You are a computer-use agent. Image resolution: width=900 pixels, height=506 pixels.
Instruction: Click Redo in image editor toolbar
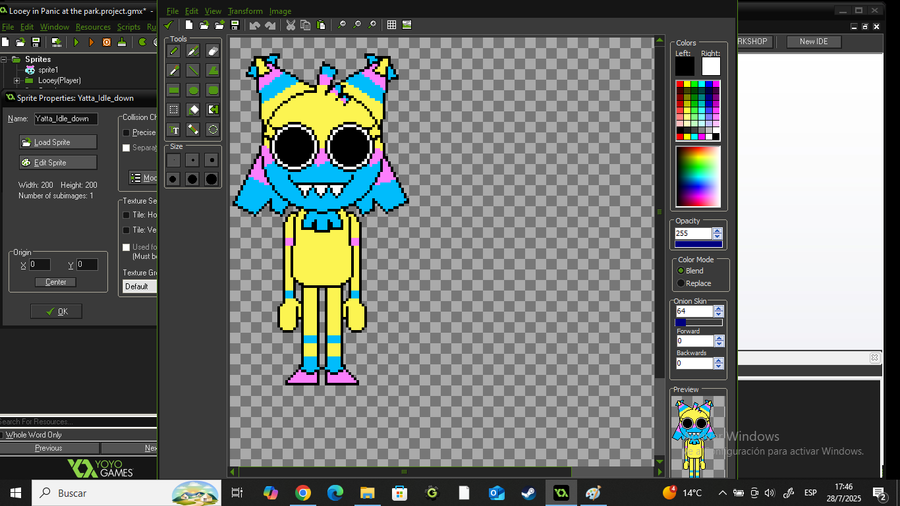pos(270,25)
